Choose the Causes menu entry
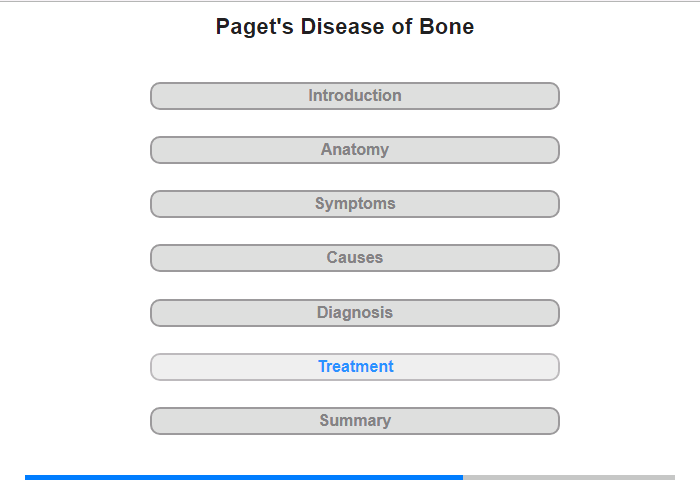 355,258
